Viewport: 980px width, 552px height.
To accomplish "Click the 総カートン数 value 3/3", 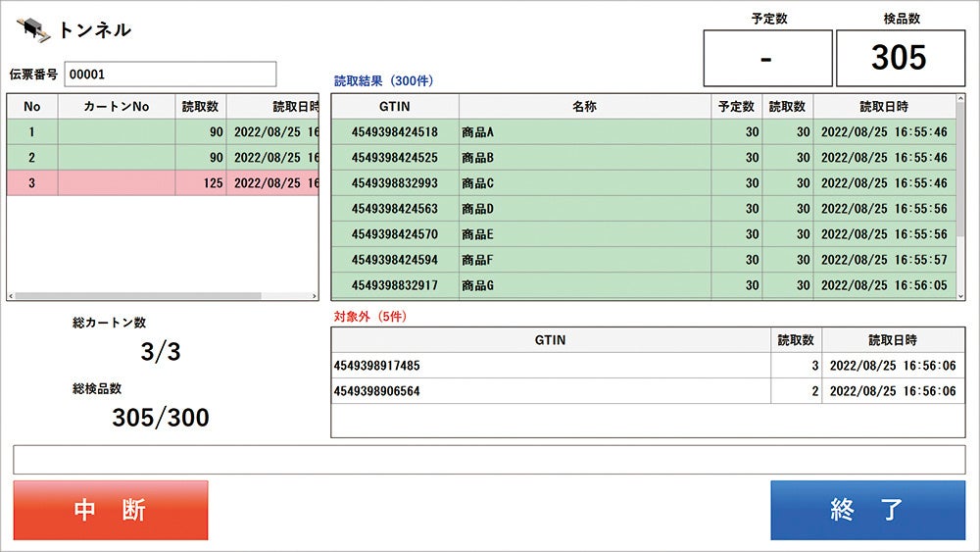I will [161, 352].
